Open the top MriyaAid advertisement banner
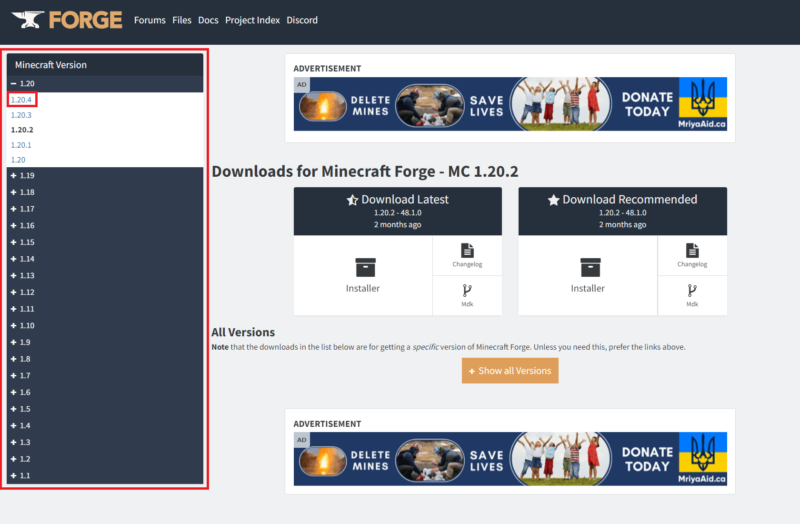The width and height of the screenshot is (800, 524). (x=510, y=104)
